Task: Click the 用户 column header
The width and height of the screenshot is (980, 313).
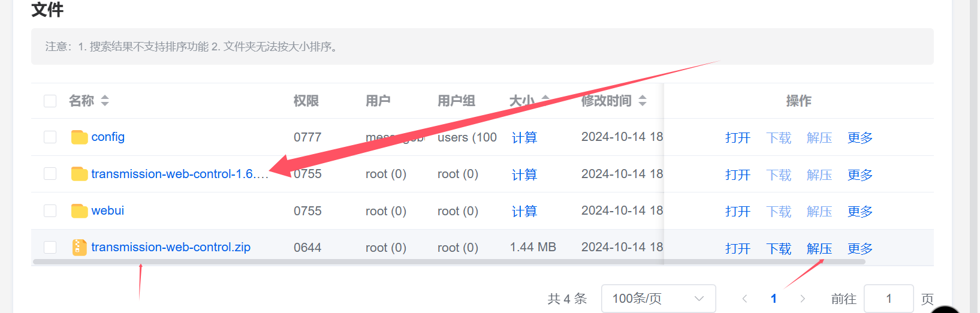Action: [378, 101]
